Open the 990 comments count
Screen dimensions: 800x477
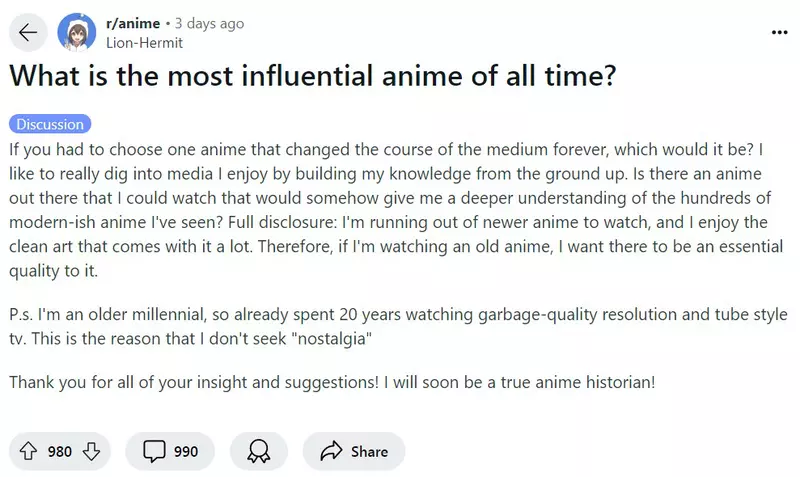[x=186, y=452]
